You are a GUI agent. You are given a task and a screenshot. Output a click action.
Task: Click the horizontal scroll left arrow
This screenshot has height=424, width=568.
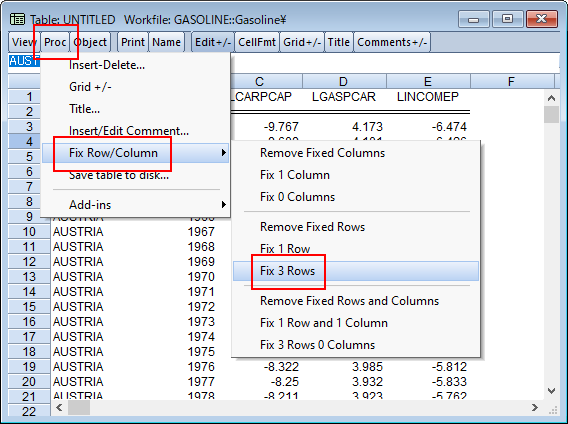59,408
